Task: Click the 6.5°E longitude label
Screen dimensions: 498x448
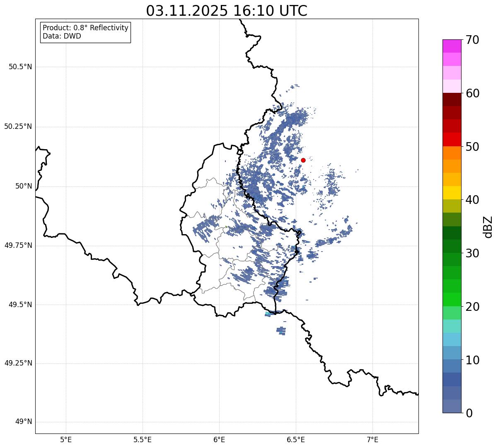Action: (x=296, y=439)
